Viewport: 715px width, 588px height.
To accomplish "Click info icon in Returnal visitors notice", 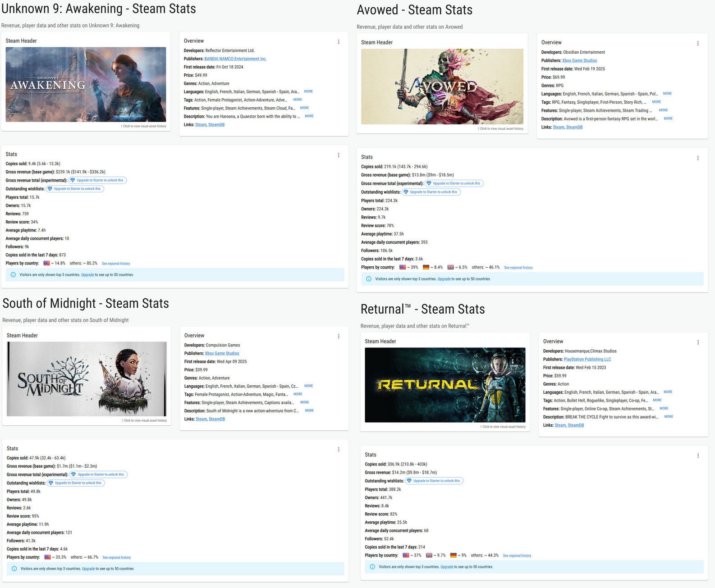I will pos(372,567).
